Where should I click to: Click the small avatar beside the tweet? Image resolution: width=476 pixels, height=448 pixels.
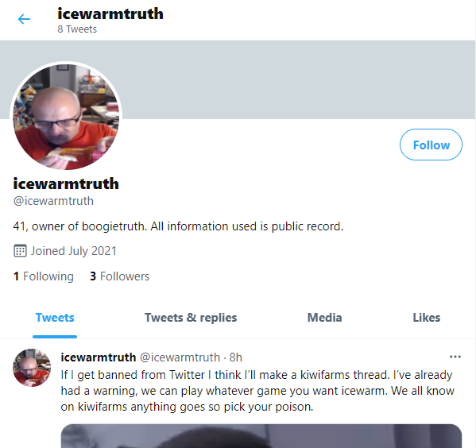pyautogui.click(x=32, y=368)
